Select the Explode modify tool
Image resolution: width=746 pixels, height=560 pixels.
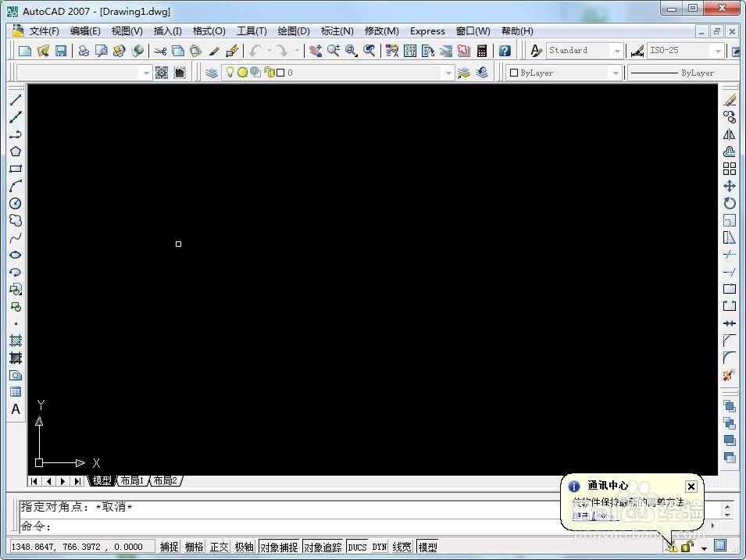click(x=730, y=376)
